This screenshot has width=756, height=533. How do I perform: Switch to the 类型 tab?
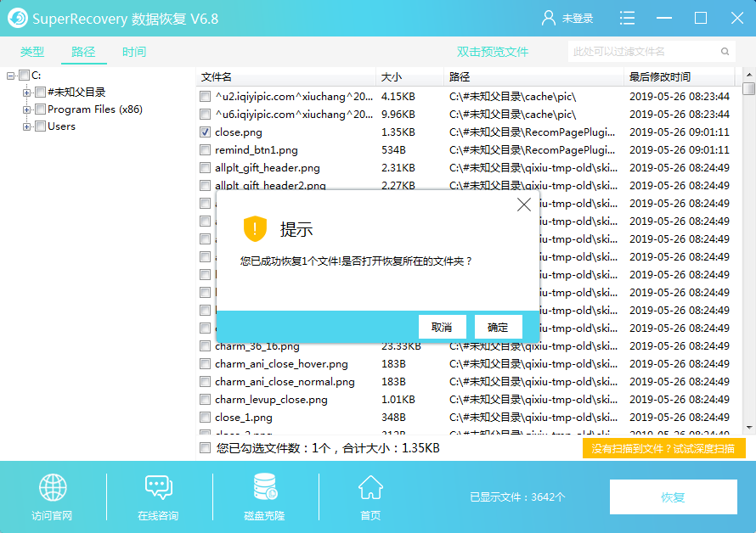32,51
